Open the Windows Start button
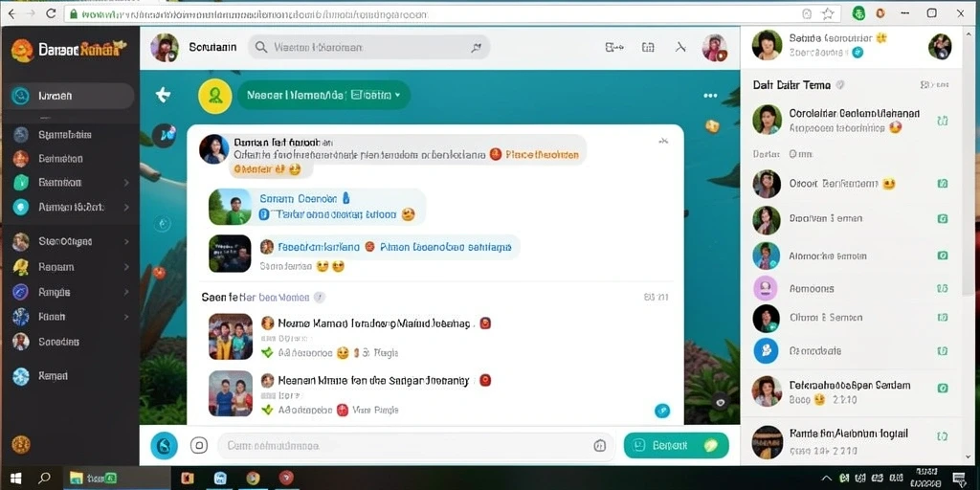 (15, 479)
